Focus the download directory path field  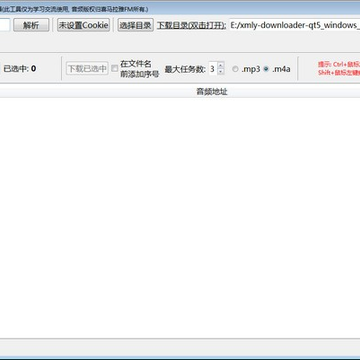[x=295, y=25]
